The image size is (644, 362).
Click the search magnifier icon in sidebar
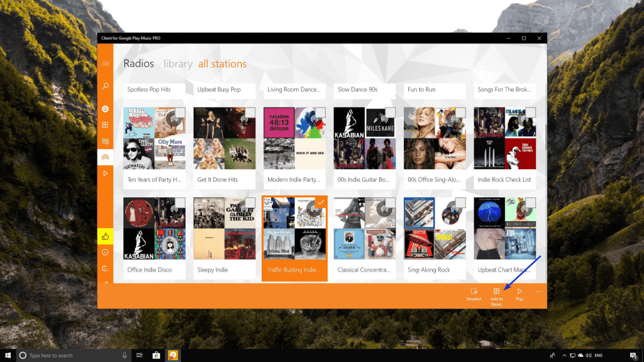(x=106, y=86)
